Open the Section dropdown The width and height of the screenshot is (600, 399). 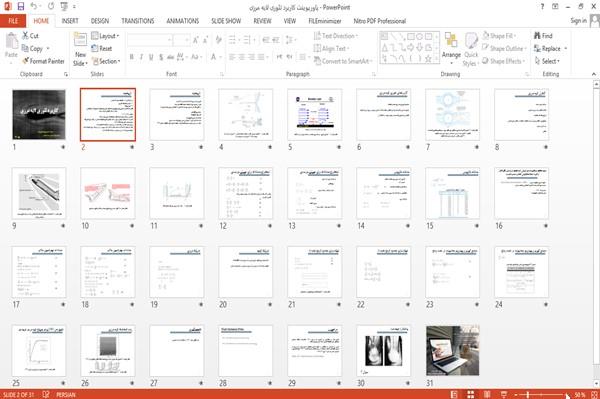pos(106,61)
